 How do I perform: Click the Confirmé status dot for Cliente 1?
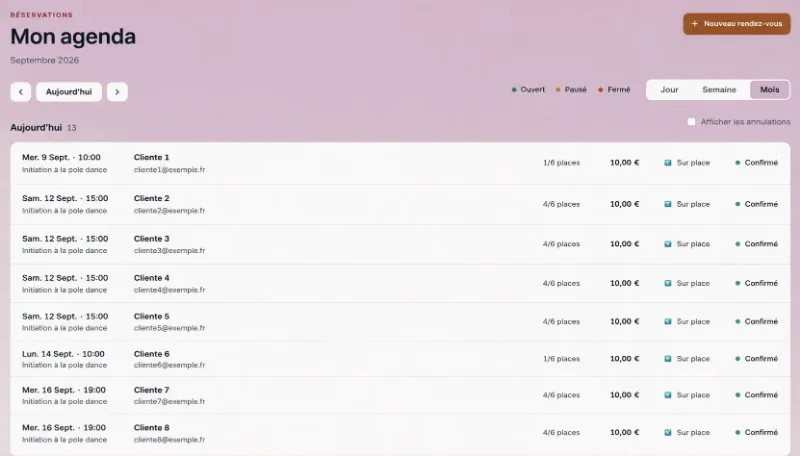(738, 163)
